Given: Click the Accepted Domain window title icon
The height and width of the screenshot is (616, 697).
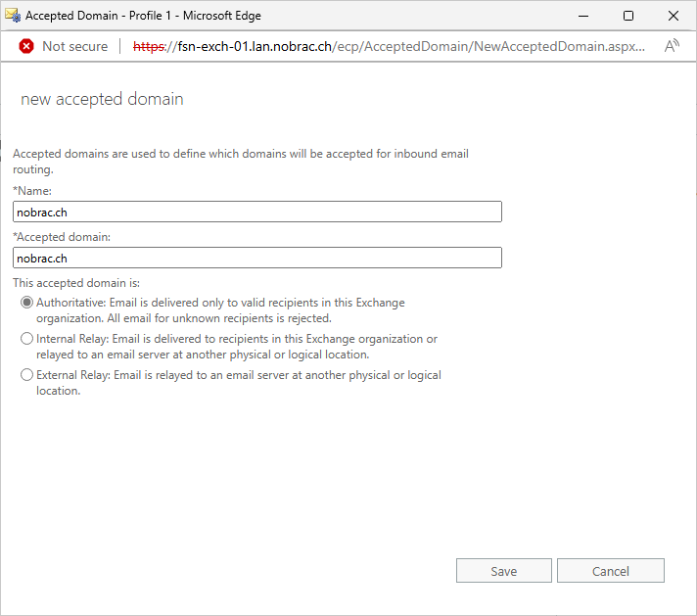Looking at the screenshot, I should coord(13,15).
